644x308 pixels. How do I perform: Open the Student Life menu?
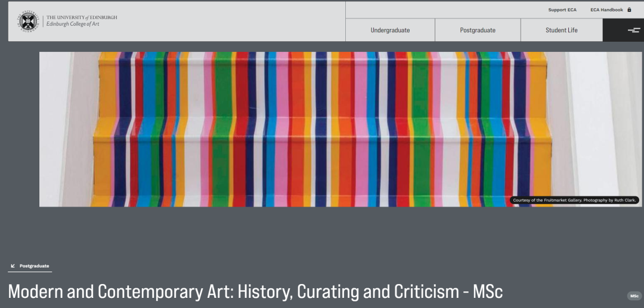[x=562, y=30]
